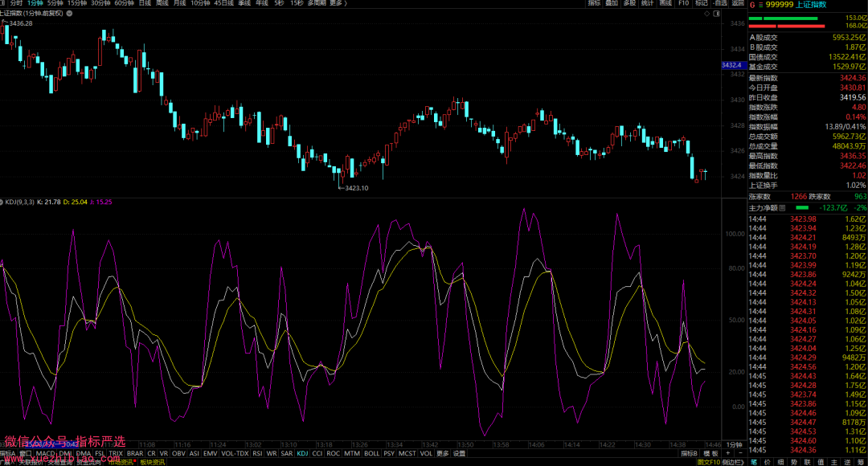Expand the 更多 periods menu

pyautogui.click(x=337, y=2)
